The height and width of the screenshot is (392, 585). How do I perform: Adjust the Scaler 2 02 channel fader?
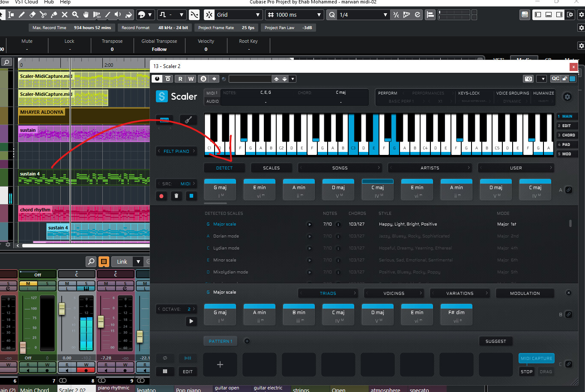(62, 309)
